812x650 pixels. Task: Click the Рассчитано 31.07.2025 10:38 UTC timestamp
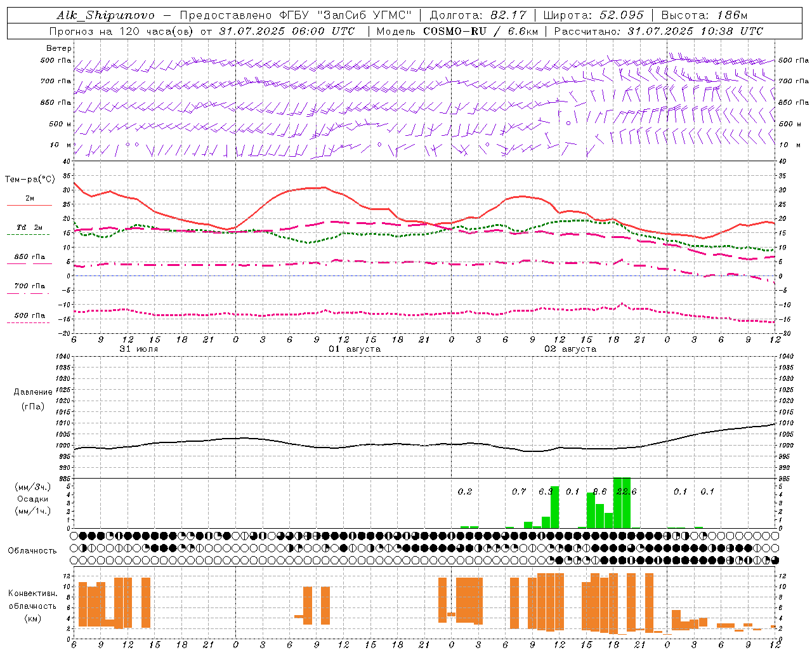[x=658, y=31]
